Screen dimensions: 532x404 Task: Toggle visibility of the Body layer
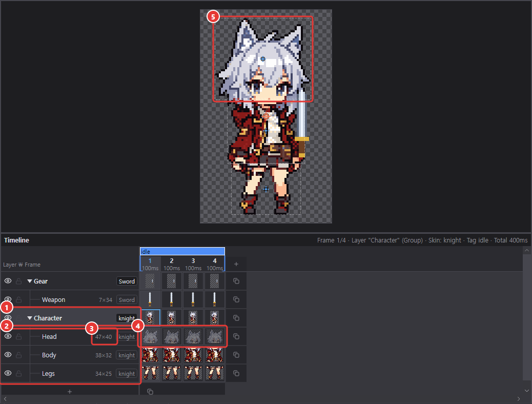[8, 355]
